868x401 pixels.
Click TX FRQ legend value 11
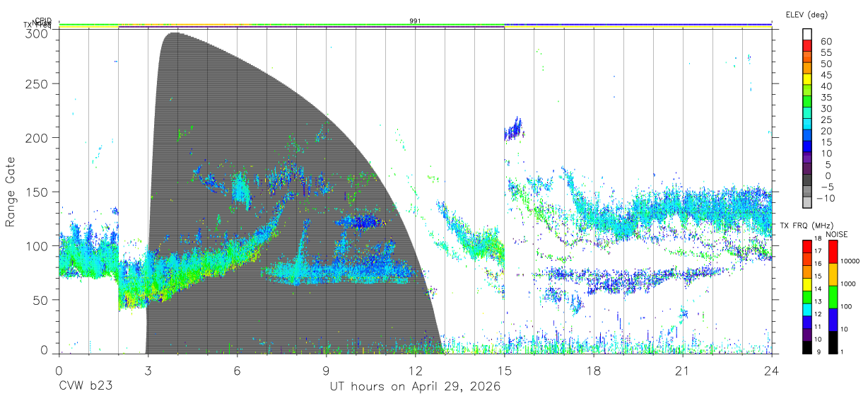819,327
